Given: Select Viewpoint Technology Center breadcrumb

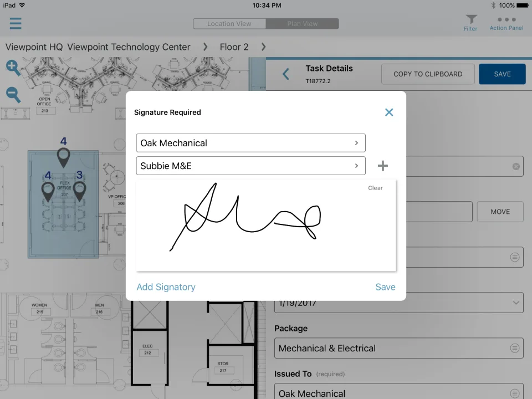Looking at the screenshot, I should 129,47.
